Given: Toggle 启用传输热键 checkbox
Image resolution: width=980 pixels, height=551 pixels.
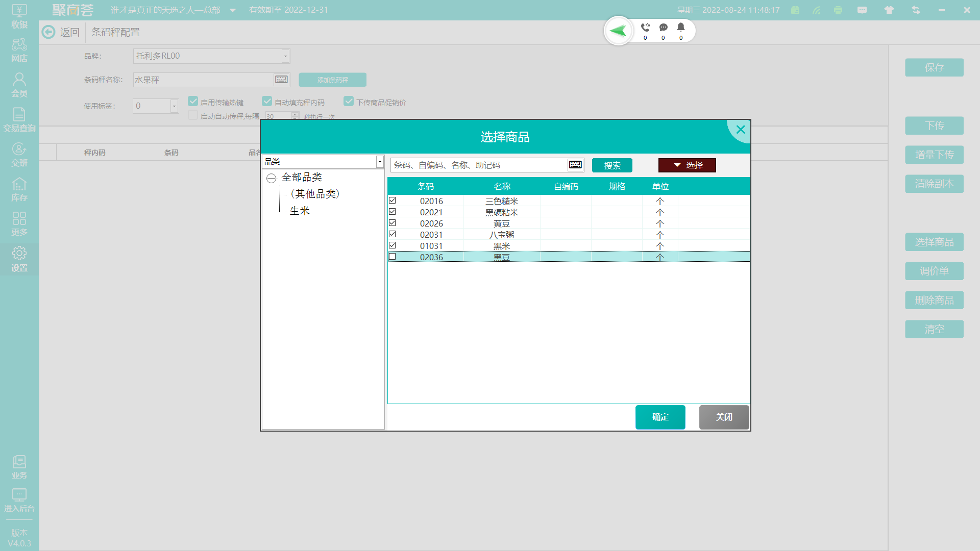Looking at the screenshot, I should 193,101.
